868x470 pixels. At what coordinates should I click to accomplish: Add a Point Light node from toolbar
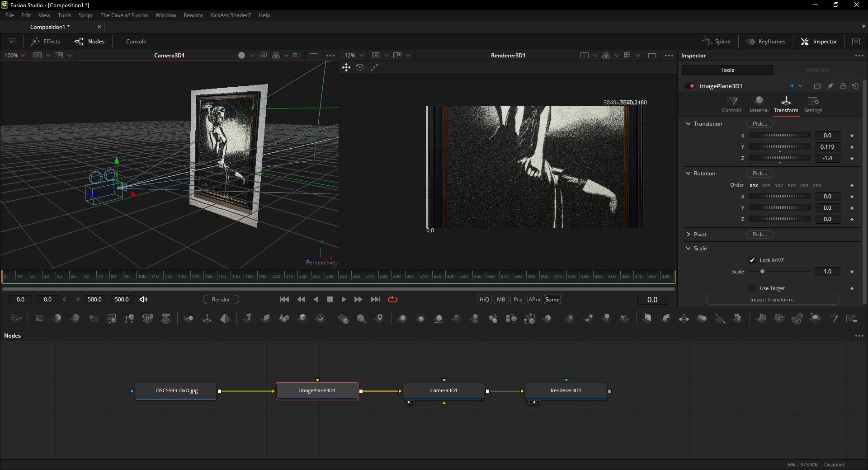pyautogui.click(x=607, y=318)
